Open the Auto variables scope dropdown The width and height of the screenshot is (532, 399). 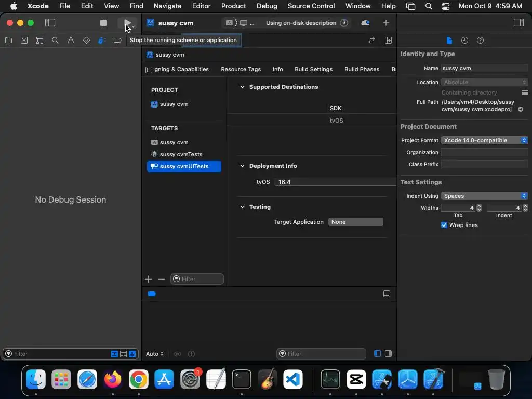tap(155, 354)
